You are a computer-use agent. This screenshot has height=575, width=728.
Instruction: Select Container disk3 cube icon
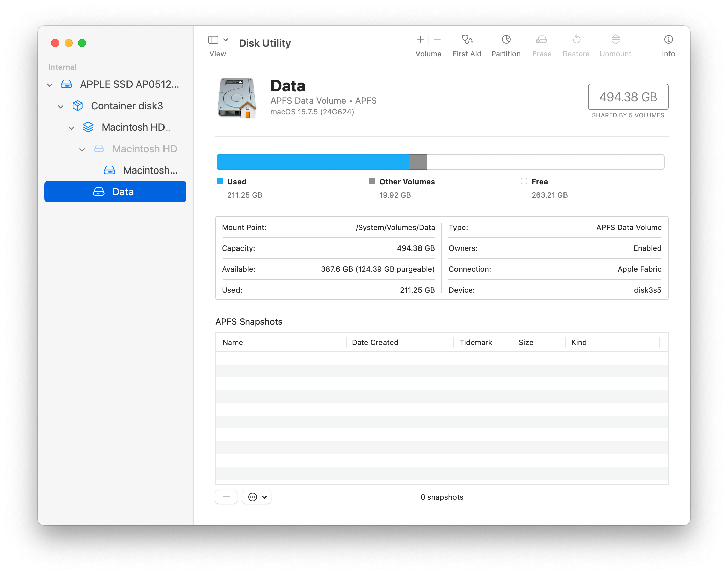(x=78, y=106)
